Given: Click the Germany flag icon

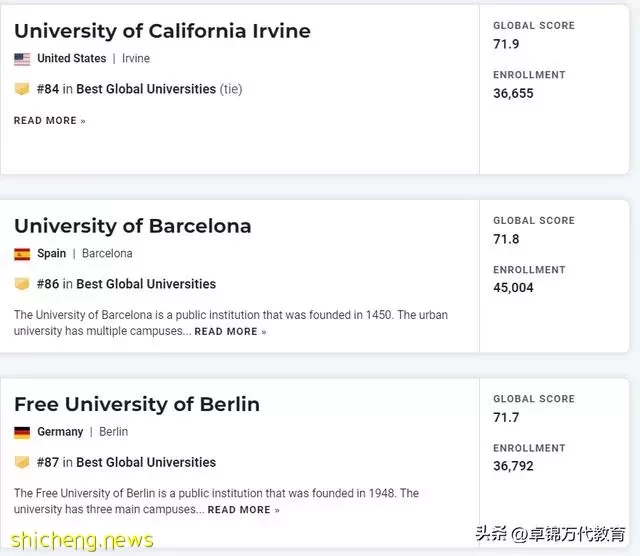Looking at the screenshot, I should point(22,432).
